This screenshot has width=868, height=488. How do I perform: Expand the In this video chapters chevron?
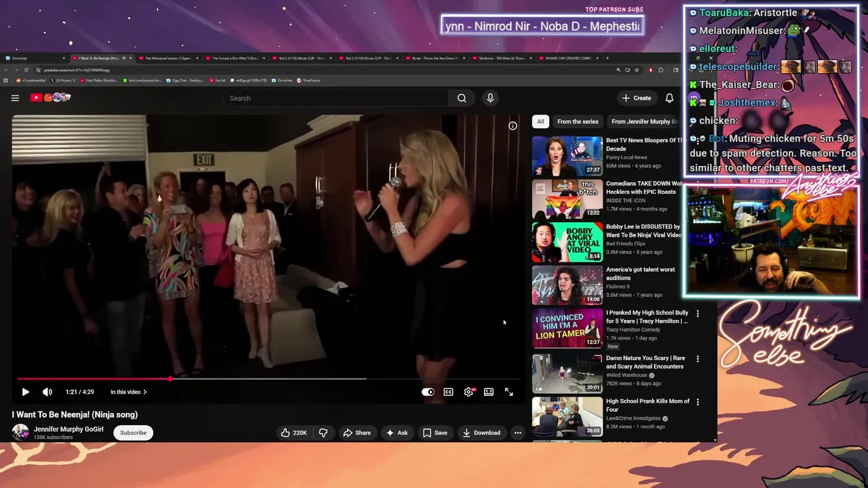(x=129, y=392)
